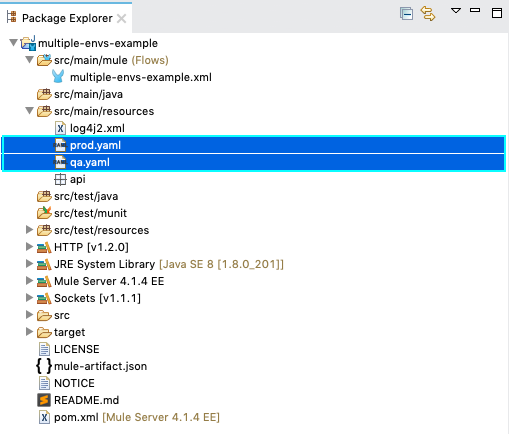Click the HTTP library books icon

(x=44, y=248)
